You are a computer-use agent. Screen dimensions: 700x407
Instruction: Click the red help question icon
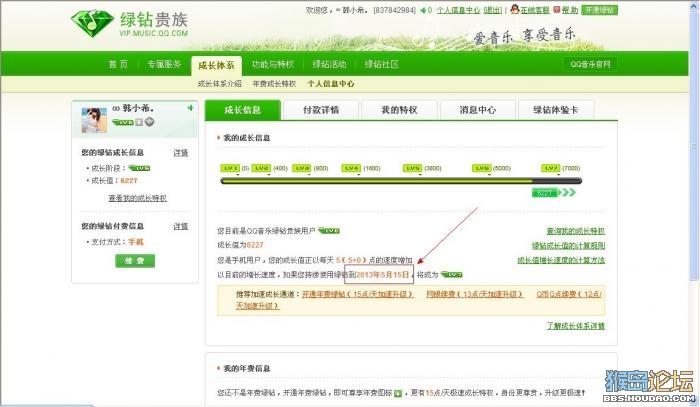click(557, 9)
